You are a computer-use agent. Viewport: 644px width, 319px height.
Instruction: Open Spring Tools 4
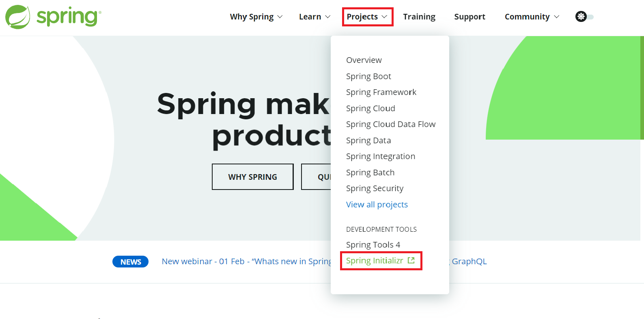click(x=373, y=245)
